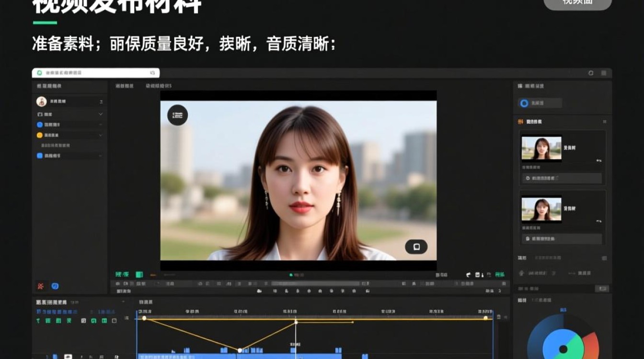Click the green text label below the preview

pyautogui.click(x=122, y=274)
